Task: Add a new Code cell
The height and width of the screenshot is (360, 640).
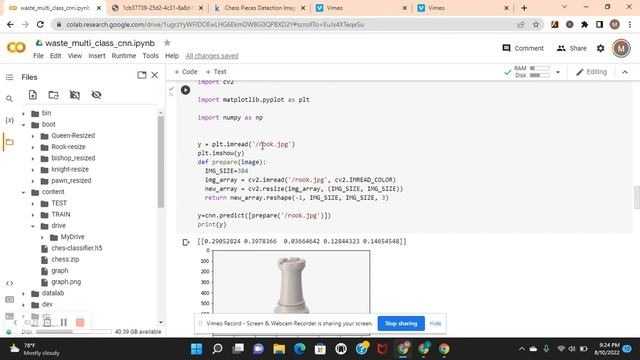Action: click(x=186, y=72)
